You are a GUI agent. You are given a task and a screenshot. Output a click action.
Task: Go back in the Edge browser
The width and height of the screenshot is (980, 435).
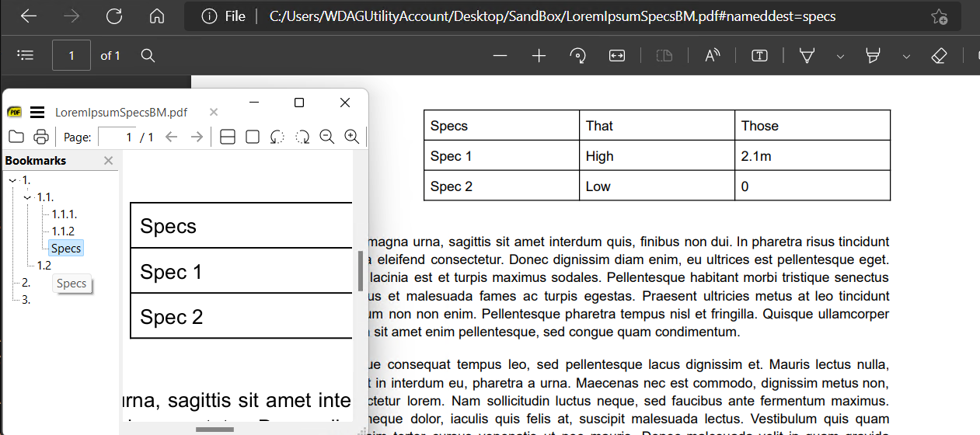tap(29, 16)
